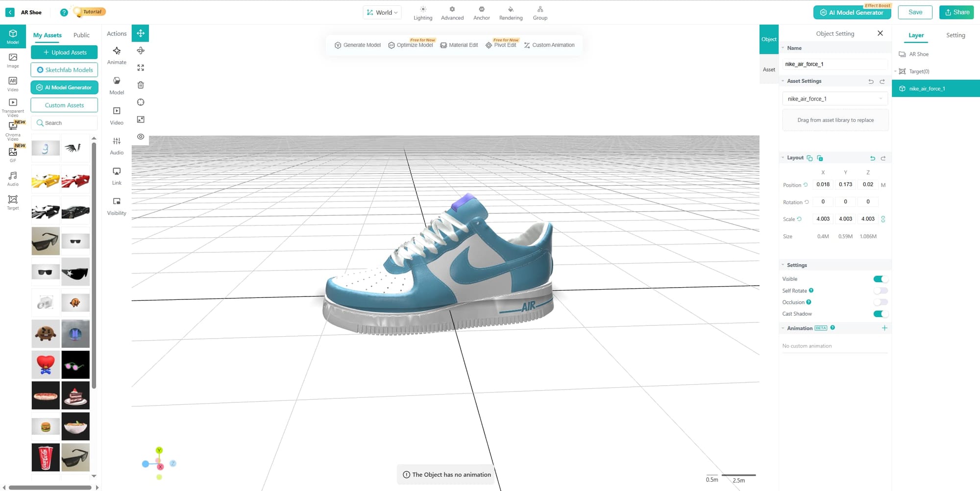Open the Video action

click(x=117, y=116)
